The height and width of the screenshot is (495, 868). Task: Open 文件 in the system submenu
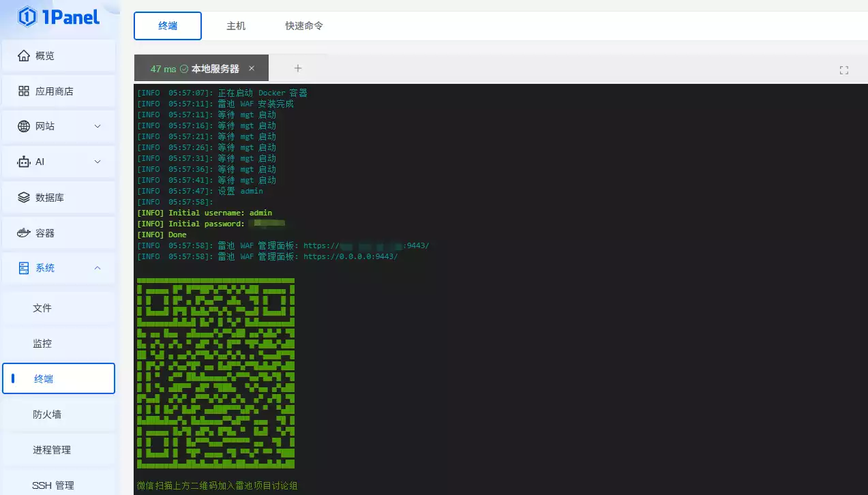pos(42,308)
